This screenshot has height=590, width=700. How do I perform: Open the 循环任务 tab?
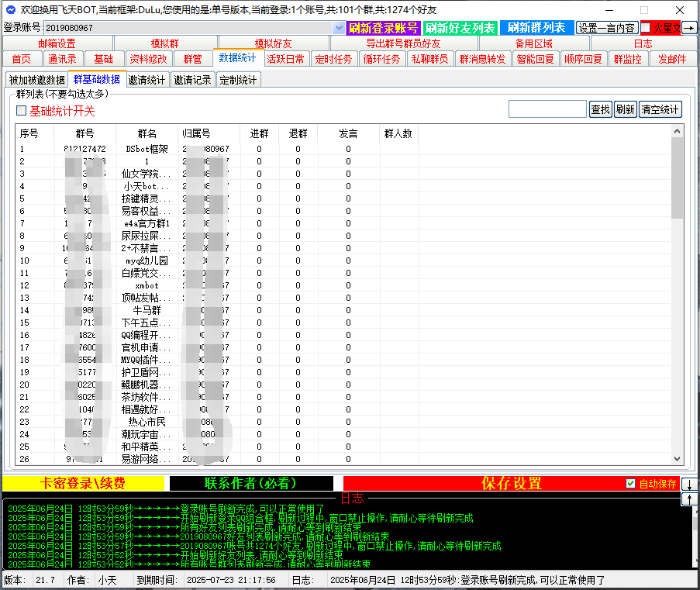tap(381, 59)
